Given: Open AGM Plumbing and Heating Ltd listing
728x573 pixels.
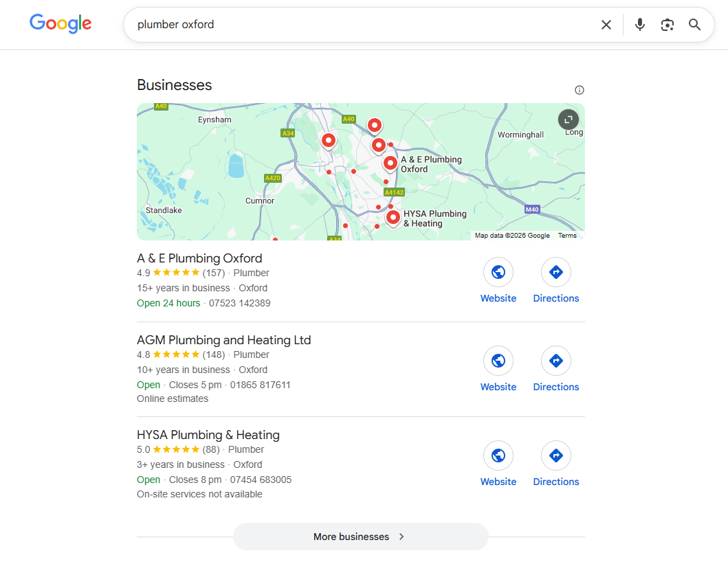Looking at the screenshot, I should (223, 340).
